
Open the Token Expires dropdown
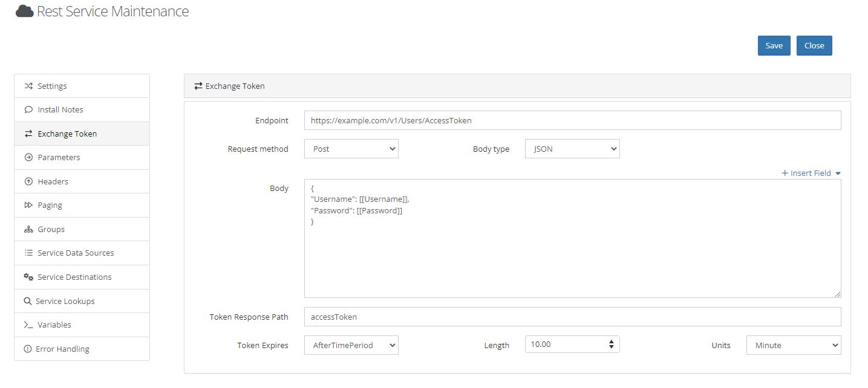click(351, 345)
